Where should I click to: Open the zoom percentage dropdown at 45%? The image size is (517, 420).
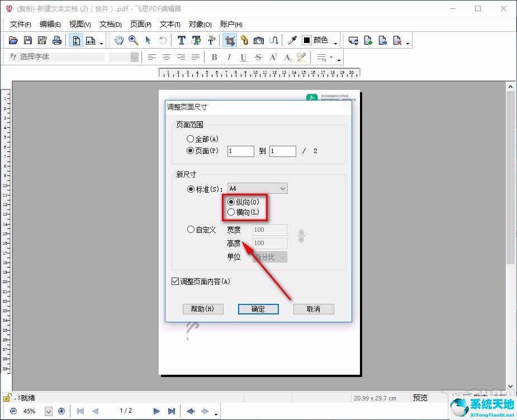48,411
